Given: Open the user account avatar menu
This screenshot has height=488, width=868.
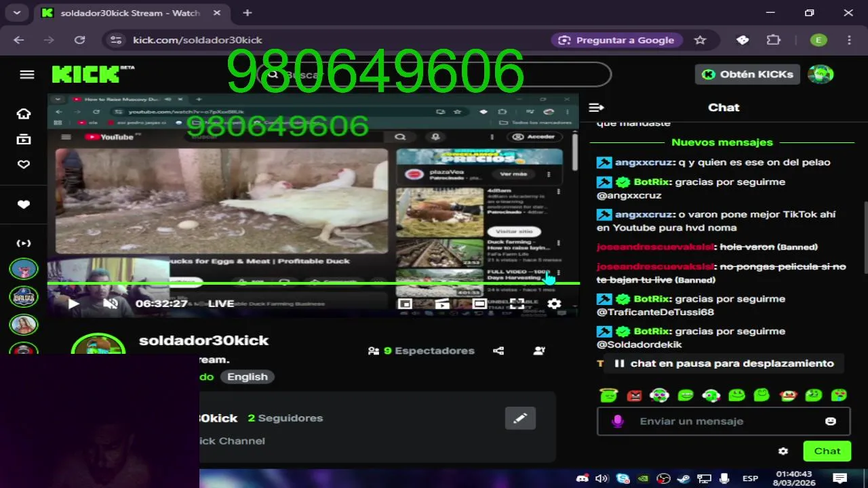Looking at the screenshot, I should click(x=821, y=75).
